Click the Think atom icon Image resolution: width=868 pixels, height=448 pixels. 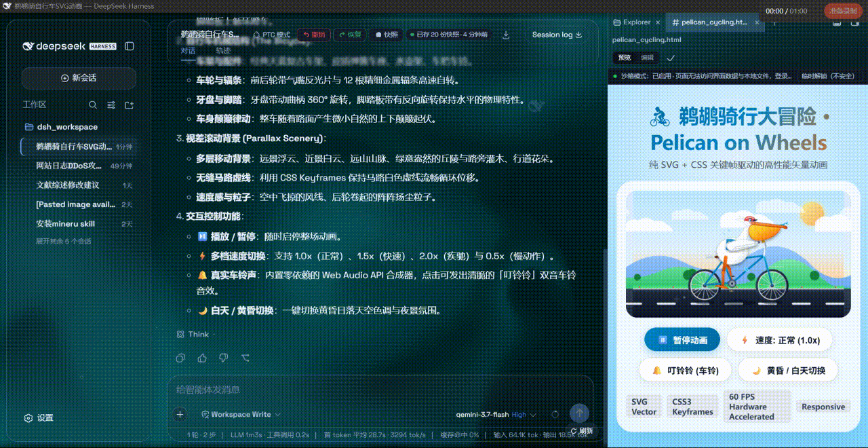[x=180, y=334]
